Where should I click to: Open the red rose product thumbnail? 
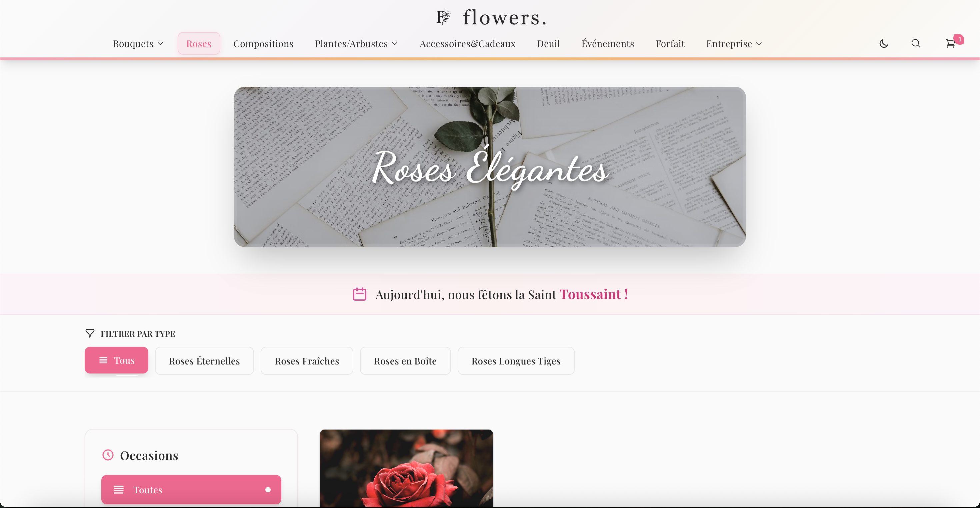click(406, 468)
